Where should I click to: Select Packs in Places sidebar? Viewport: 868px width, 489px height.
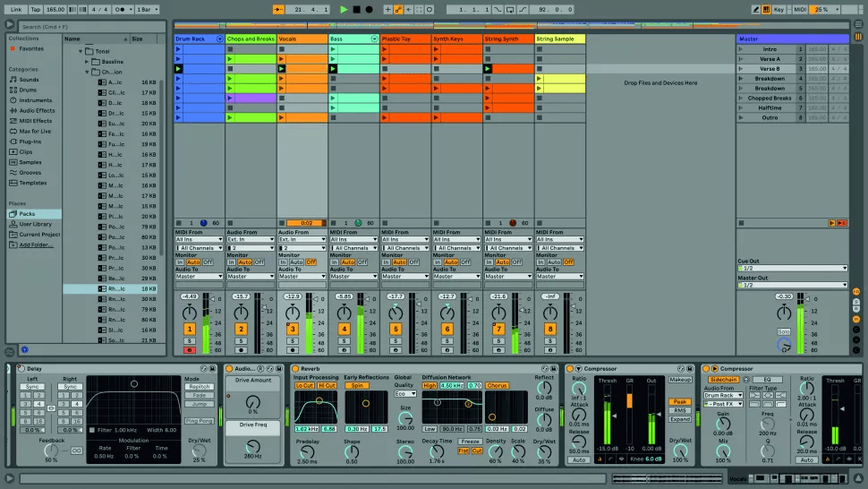(x=27, y=214)
